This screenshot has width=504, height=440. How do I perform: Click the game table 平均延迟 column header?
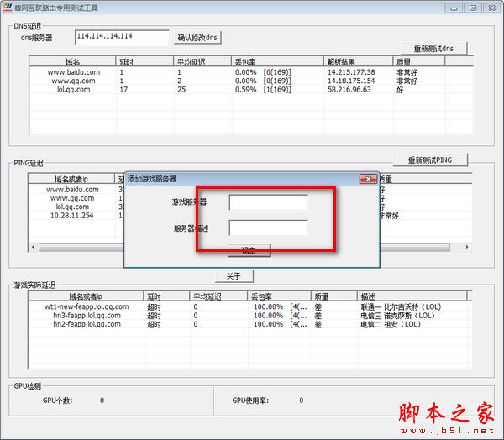tap(218, 296)
